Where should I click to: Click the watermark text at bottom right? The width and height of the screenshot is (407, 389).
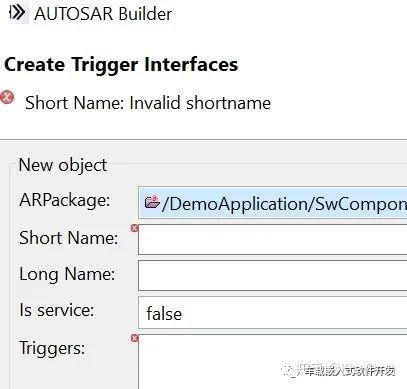339,370
